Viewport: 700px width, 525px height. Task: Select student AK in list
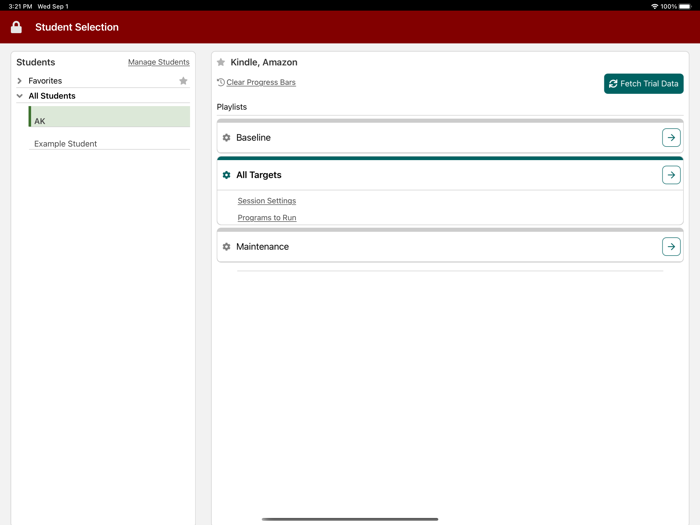(109, 117)
